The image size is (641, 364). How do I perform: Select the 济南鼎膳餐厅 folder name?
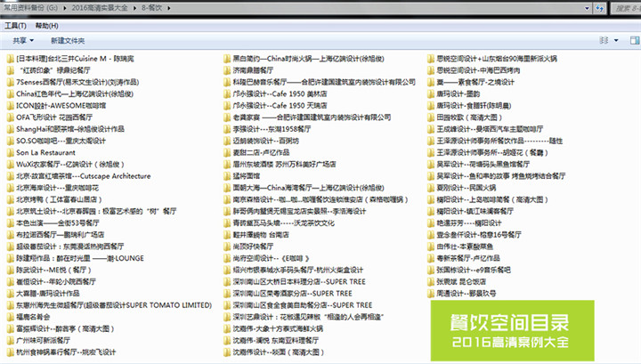pyautogui.click(x=253, y=70)
